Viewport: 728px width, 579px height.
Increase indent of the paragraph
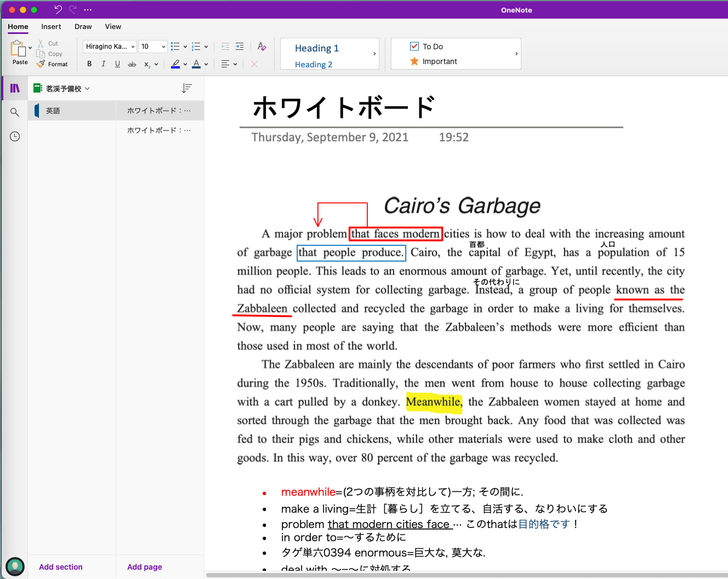click(x=240, y=47)
